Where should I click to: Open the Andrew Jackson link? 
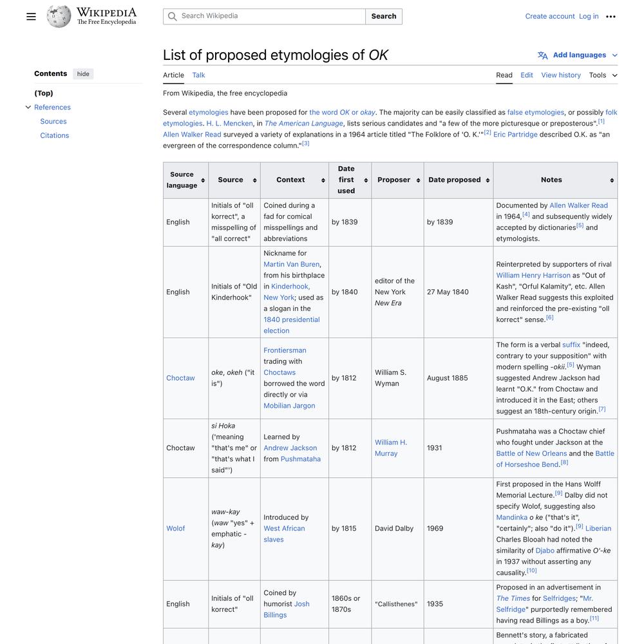(x=290, y=448)
